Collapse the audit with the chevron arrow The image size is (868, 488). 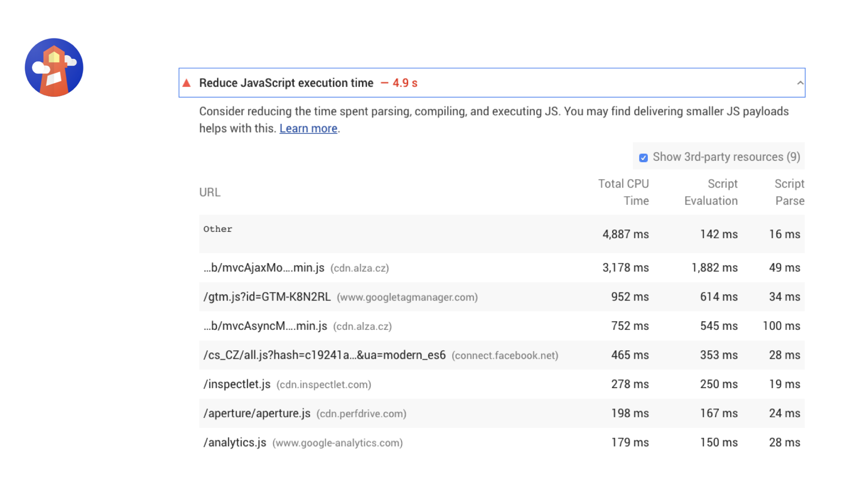click(800, 83)
